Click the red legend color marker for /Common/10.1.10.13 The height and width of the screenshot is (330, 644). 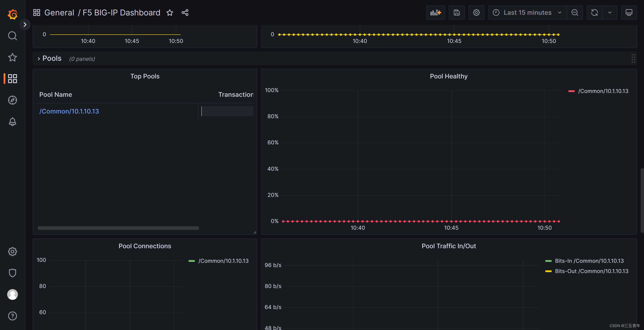point(572,91)
